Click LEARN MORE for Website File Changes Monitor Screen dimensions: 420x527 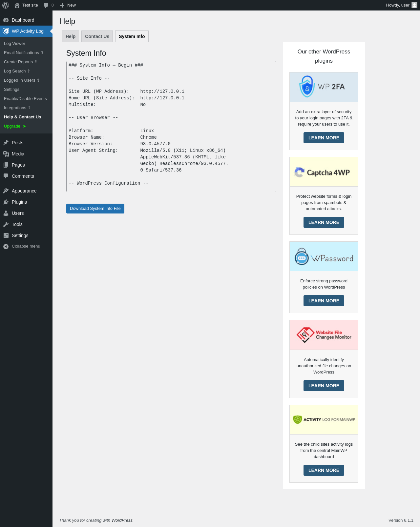(324, 386)
